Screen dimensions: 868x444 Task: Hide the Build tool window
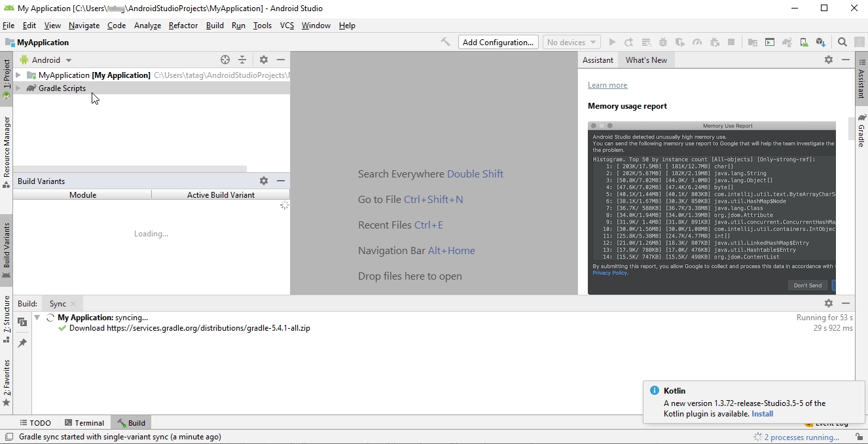pyautogui.click(x=846, y=303)
